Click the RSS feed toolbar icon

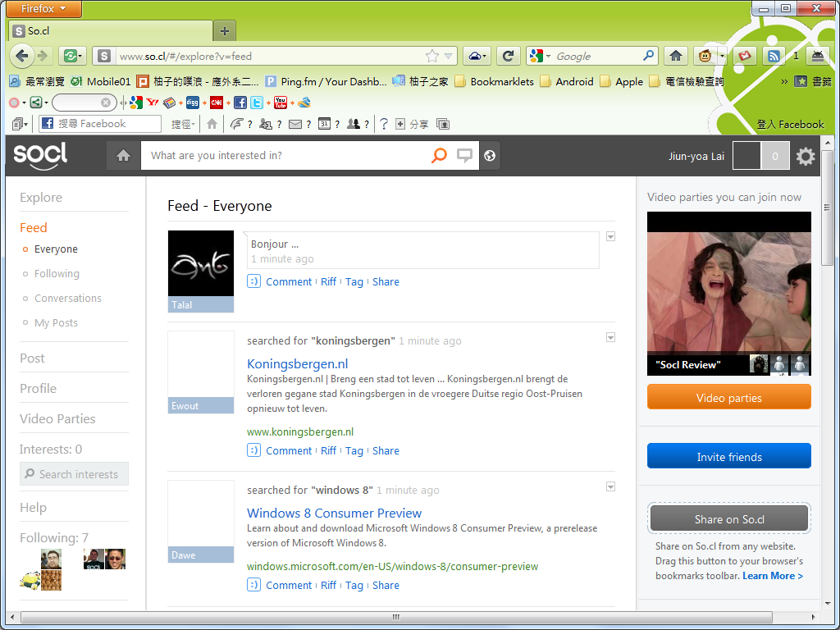tap(774, 56)
